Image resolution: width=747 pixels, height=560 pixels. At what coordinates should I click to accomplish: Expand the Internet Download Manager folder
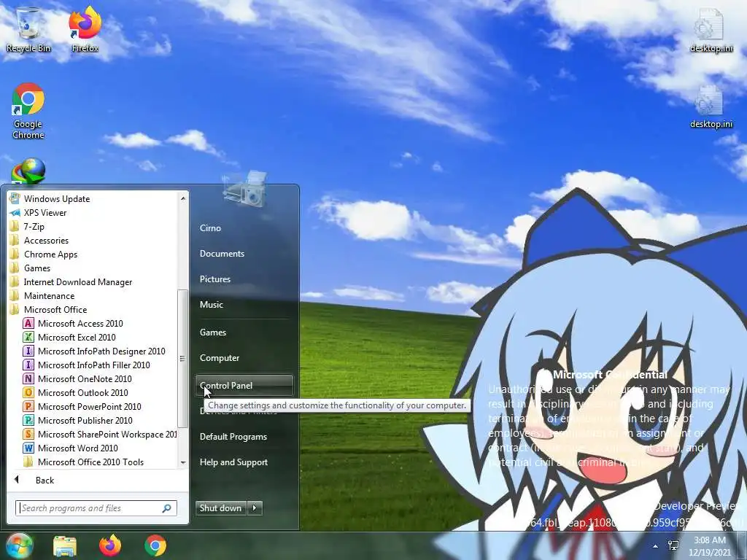point(71,282)
